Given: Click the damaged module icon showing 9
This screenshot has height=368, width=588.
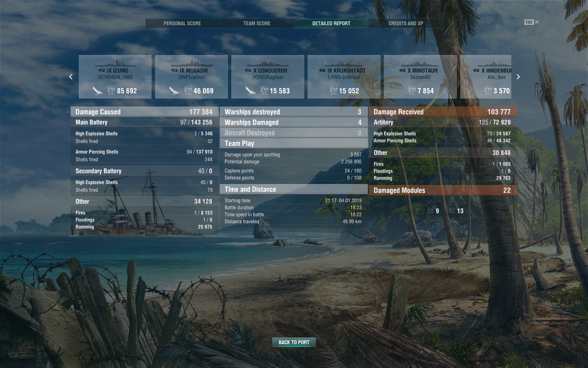Looking at the screenshot, I should (x=430, y=207).
